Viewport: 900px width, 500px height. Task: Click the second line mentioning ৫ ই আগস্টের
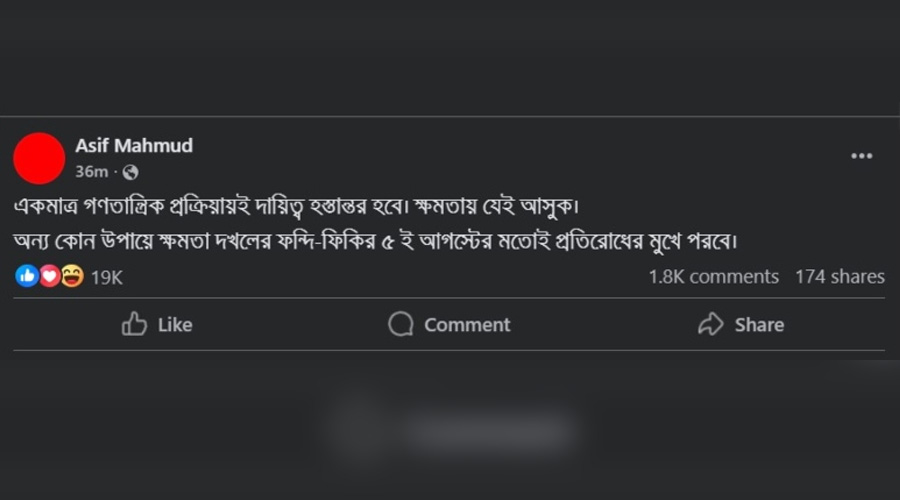point(375,241)
